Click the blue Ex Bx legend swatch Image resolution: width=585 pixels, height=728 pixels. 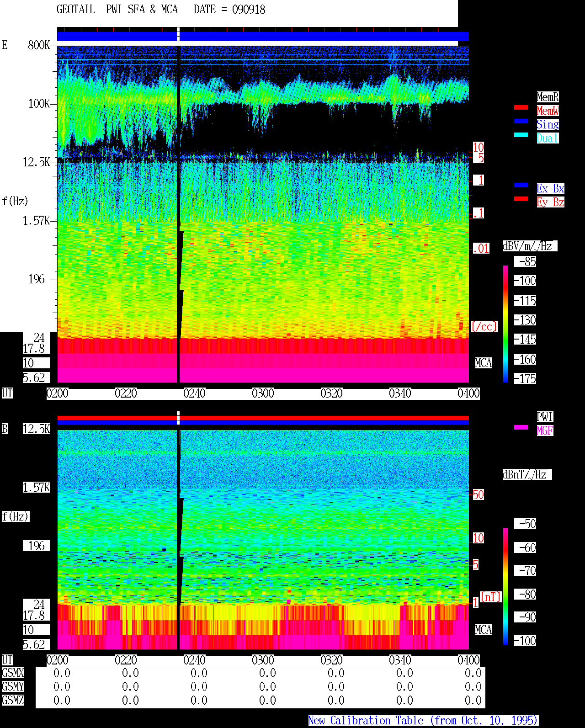point(521,185)
